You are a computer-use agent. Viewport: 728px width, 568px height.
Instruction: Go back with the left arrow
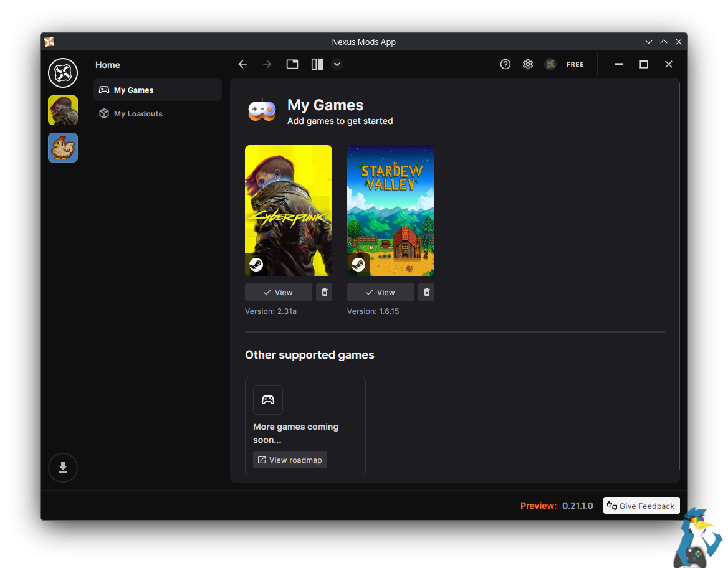click(x=243, y=64)
